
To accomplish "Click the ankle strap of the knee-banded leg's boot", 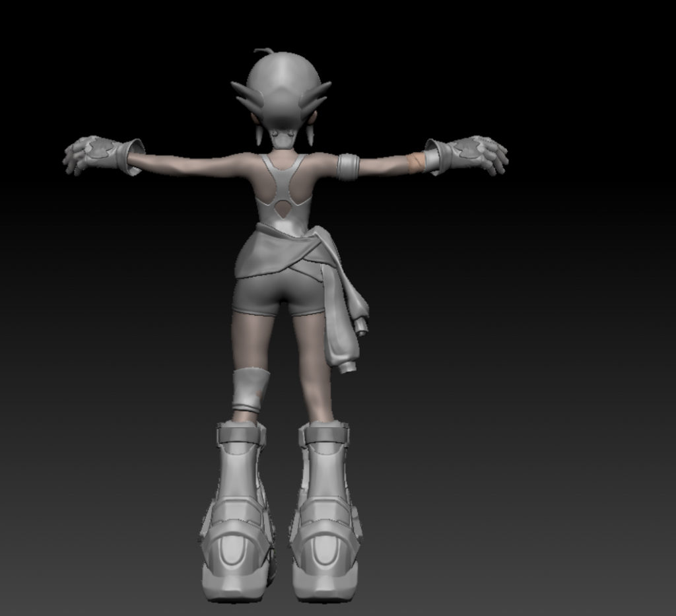I will coord(241,434).
